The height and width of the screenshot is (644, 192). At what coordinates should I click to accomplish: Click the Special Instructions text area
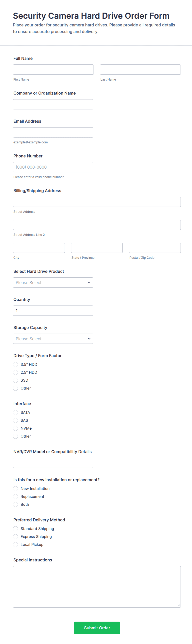pos(97,587)
